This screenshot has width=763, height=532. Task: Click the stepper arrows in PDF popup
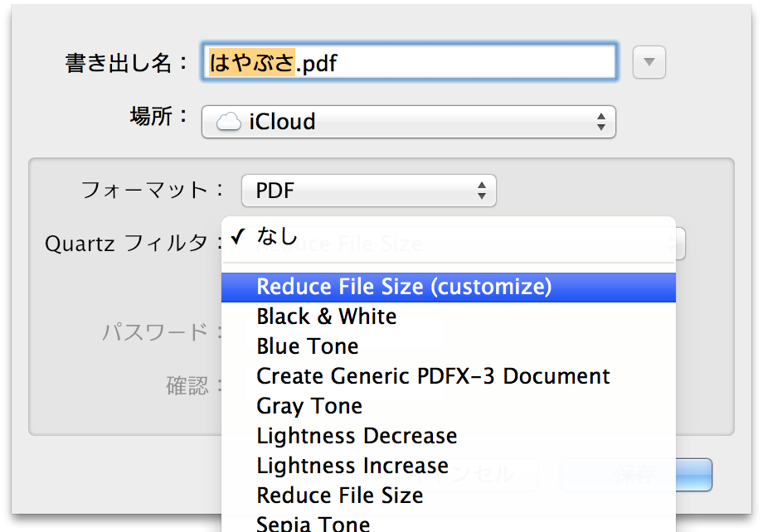coord(482,191)
